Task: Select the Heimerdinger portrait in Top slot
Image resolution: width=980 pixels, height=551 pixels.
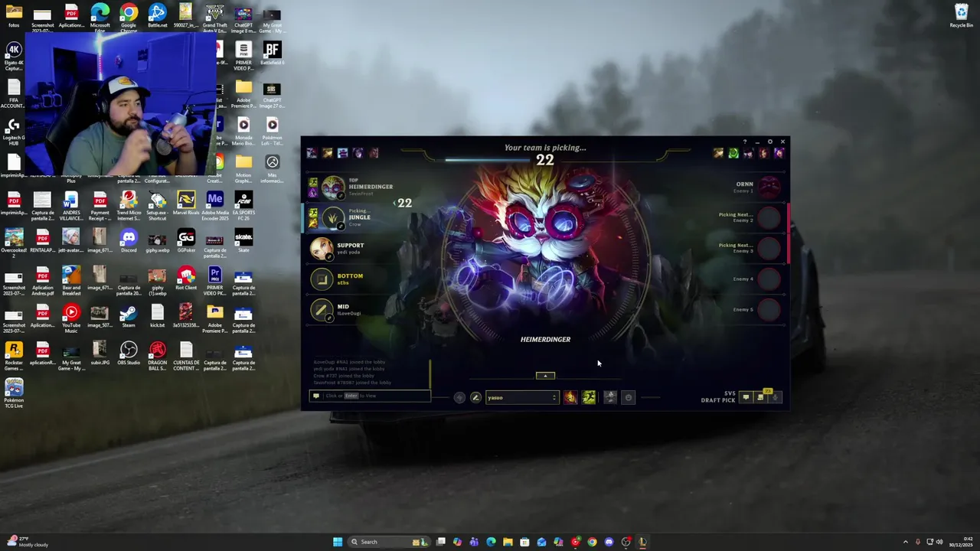Action: point(333,187)
